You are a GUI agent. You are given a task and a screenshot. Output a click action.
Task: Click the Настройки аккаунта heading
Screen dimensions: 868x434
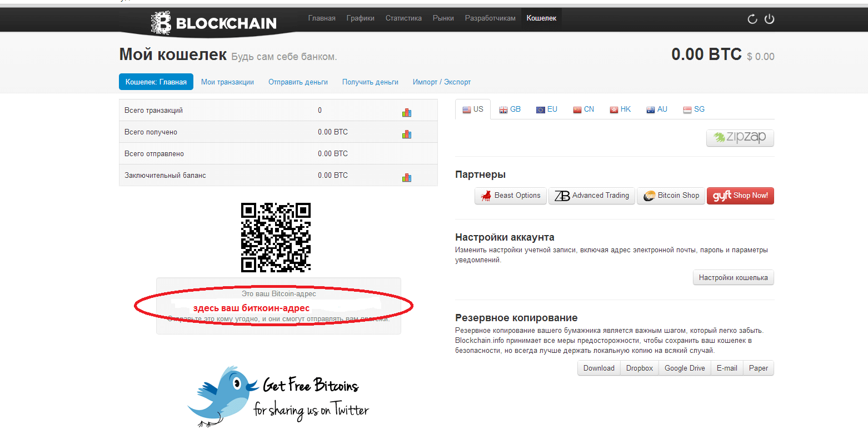click(505, 237)
